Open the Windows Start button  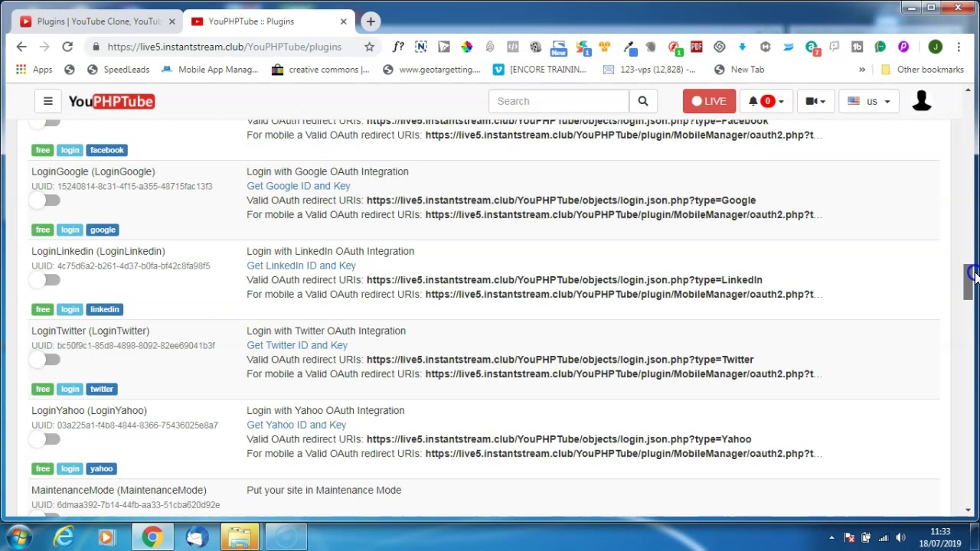point(19,537)
